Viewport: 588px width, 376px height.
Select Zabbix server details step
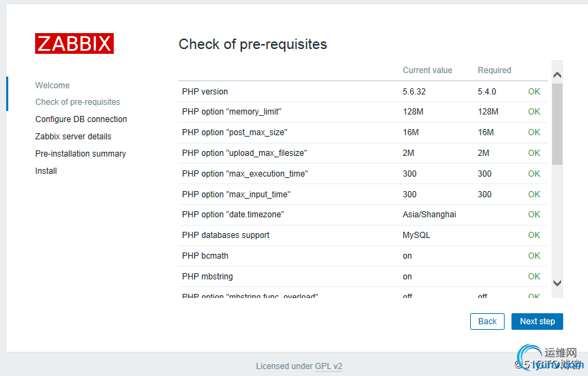pos(73,137)
